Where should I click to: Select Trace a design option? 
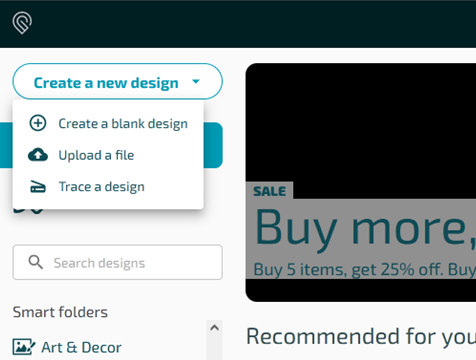pos(108,187)
